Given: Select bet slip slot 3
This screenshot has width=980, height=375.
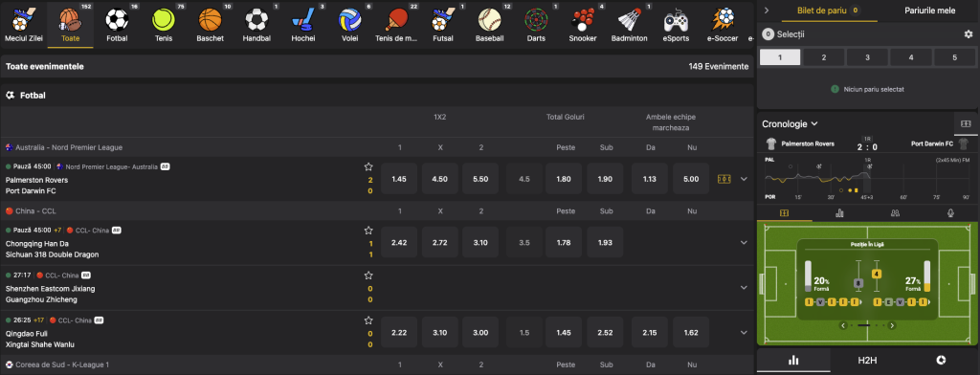Looking at the screenshot, I should tap(867, 57).
